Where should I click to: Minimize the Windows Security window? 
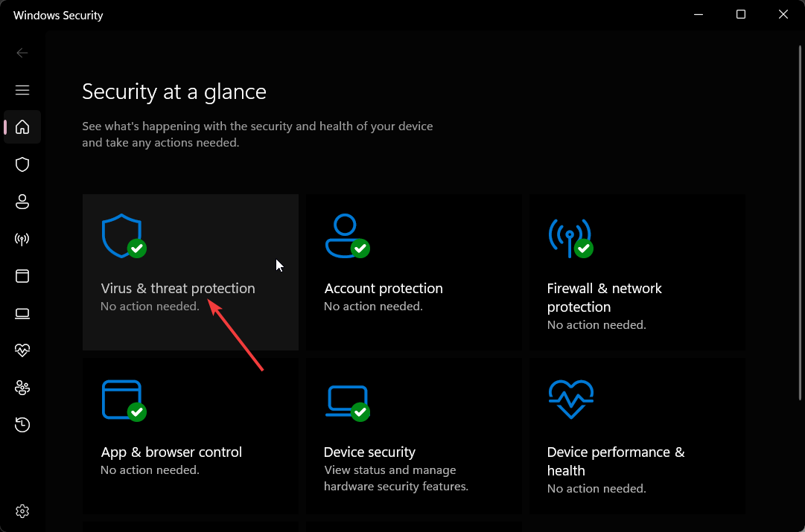699,14
